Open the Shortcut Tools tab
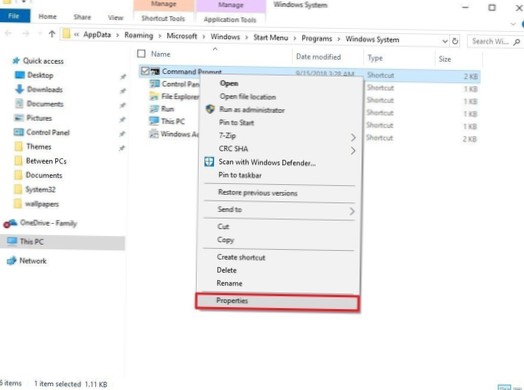The width and height of the screenshot is (524, 390). pos(163,18)
